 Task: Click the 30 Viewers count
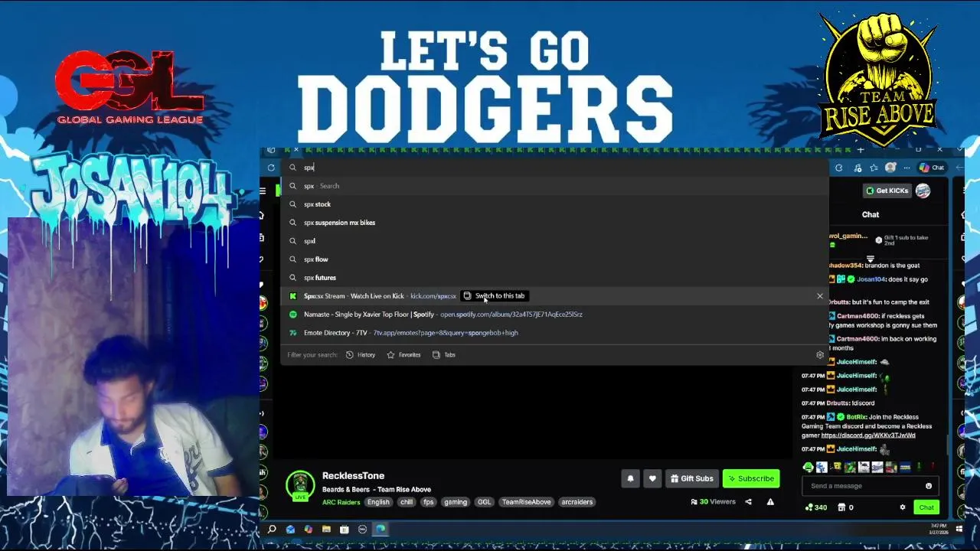[713, 502]
